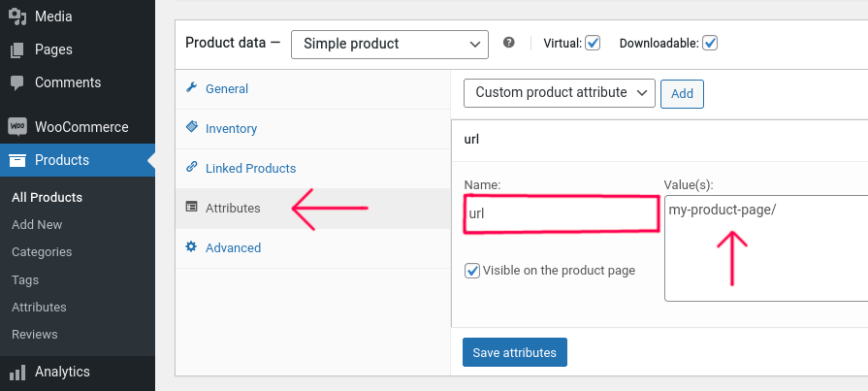Open Add New product link
The width and height of the screenshot is (868, 391).
click(x=37, y=225)
